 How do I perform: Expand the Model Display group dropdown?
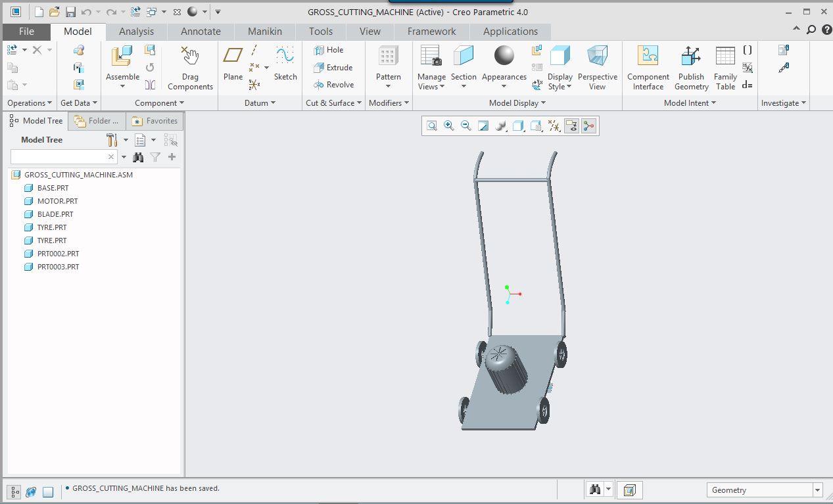[x=517, y=103]
